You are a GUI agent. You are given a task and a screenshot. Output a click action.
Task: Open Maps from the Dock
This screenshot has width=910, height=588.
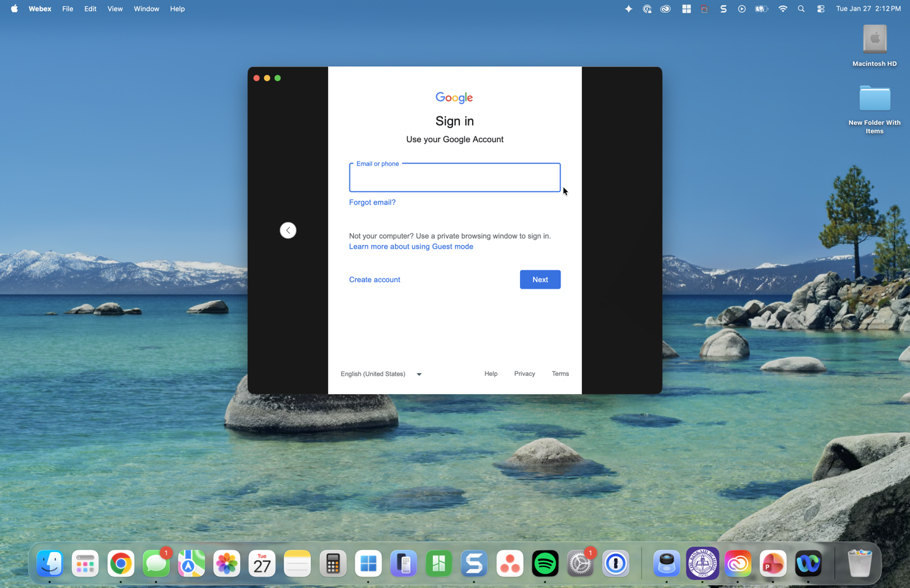(x=191, y=563)
